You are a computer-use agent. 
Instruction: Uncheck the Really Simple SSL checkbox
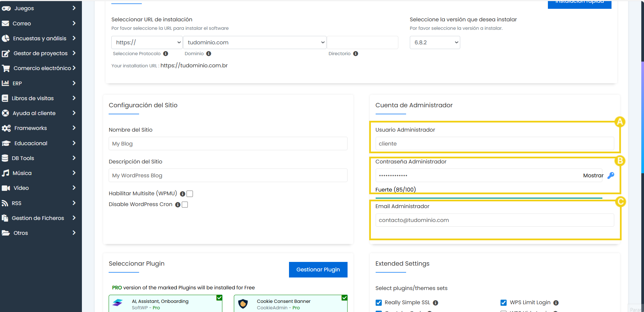[379, 303]
